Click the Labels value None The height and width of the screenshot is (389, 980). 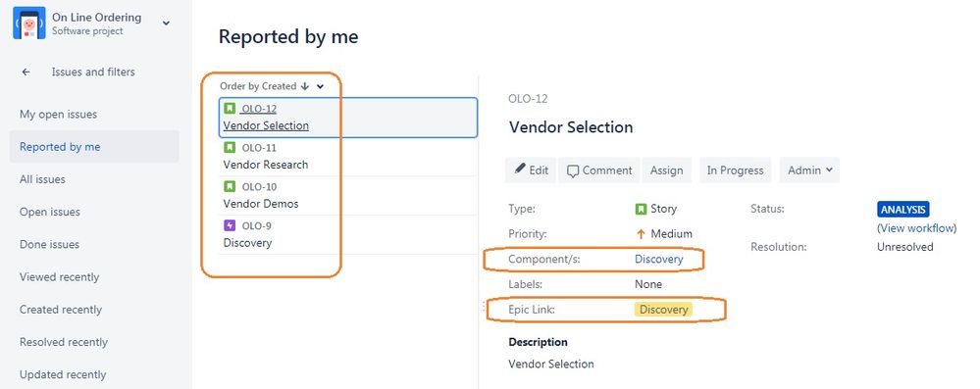[648, 284]
